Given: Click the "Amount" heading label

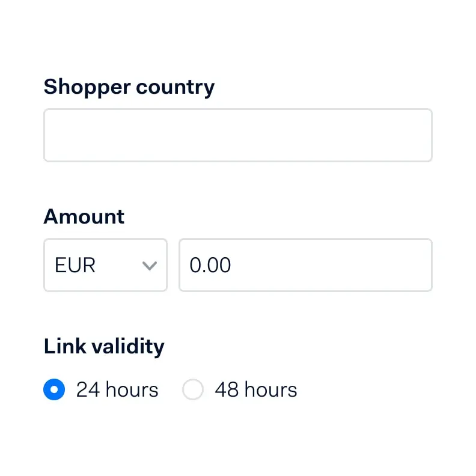Looking at the screenshot, I should [84, 216].
